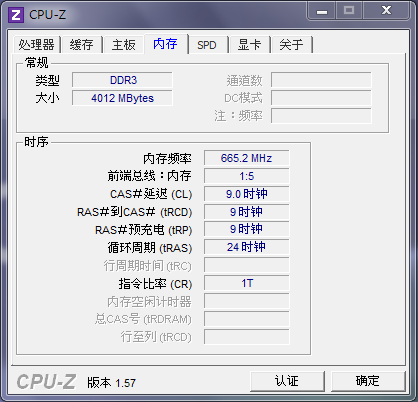Select the DDR3 memory type field
The height and width of the screenshot is (402, 418).
click(122, 80)
